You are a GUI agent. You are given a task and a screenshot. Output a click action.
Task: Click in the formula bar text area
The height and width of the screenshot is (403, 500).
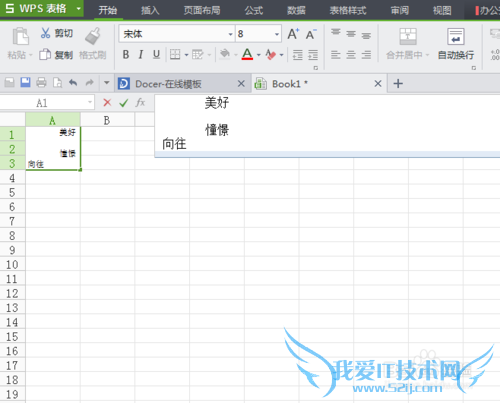point(327,123)
